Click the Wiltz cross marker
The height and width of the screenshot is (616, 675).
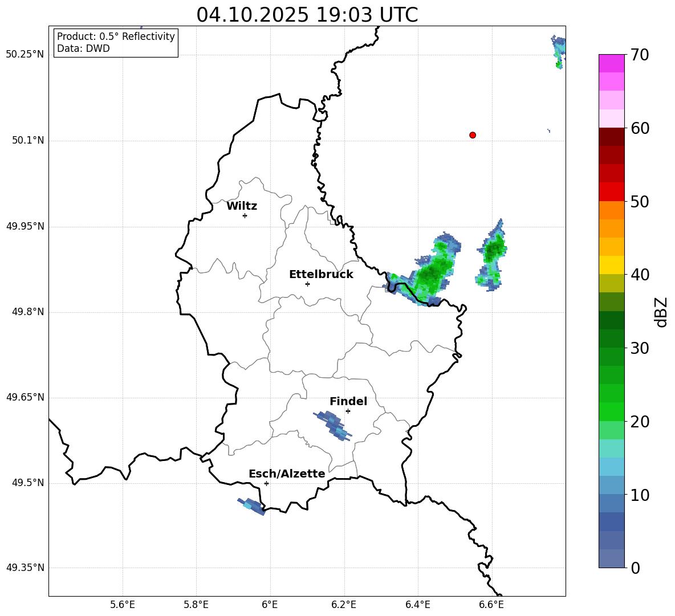pyautogui.click(x=245, y=215)
